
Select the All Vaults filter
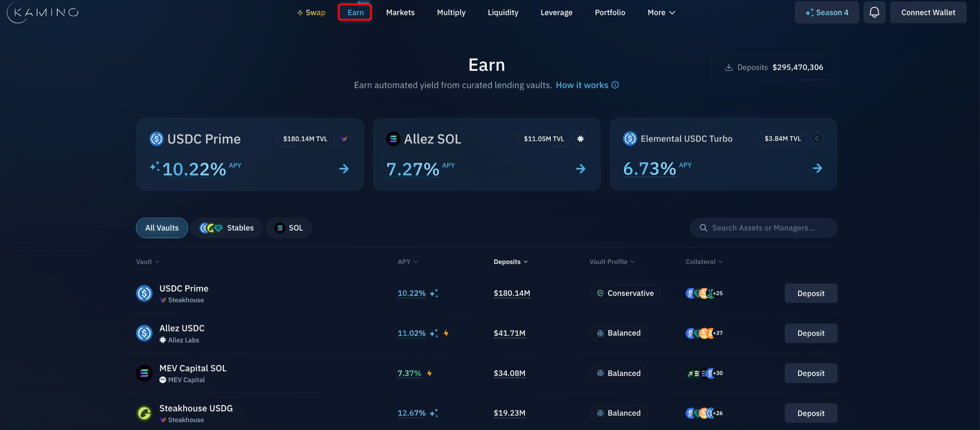click(162, 228)
